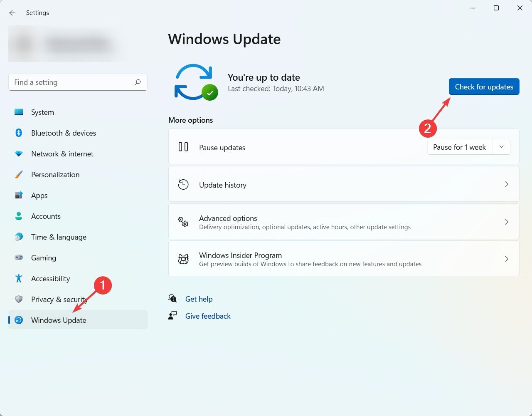Open Windows Insider Program row
The width and height of the screenshot is (532, 416).
click(x=344, y=258)
